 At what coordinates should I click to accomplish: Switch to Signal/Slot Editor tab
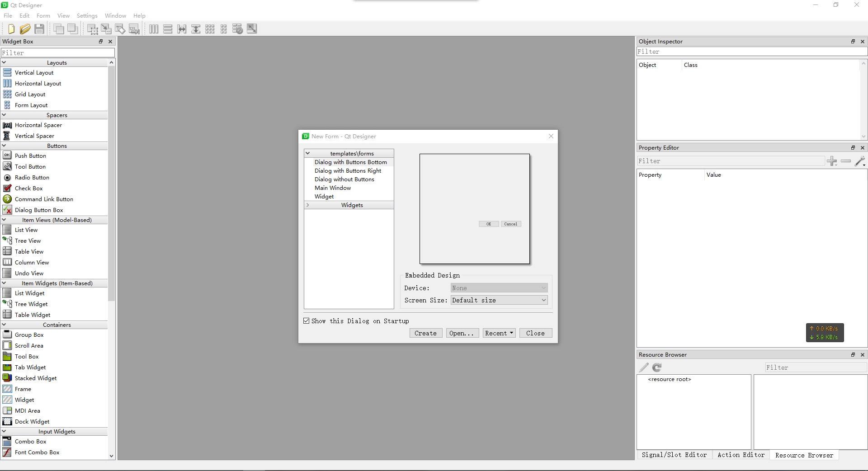(674, 455)
